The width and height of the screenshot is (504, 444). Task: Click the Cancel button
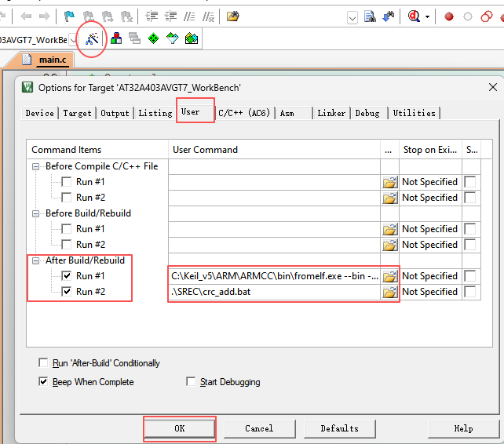pyautogui.click(x=259, y=428)
